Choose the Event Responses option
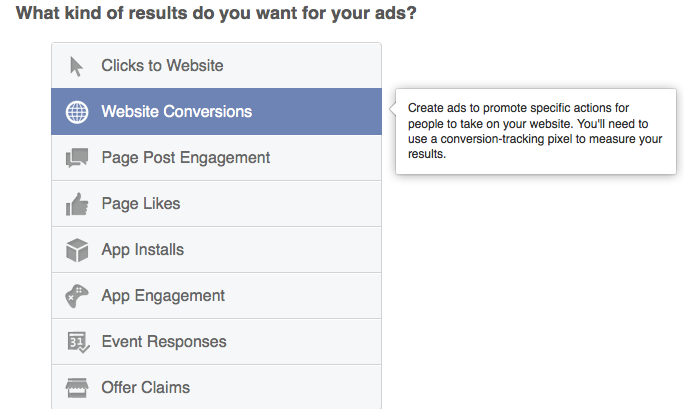Image resolution: width=684 pixels, height=409 pixels. [x=216, y=341]
